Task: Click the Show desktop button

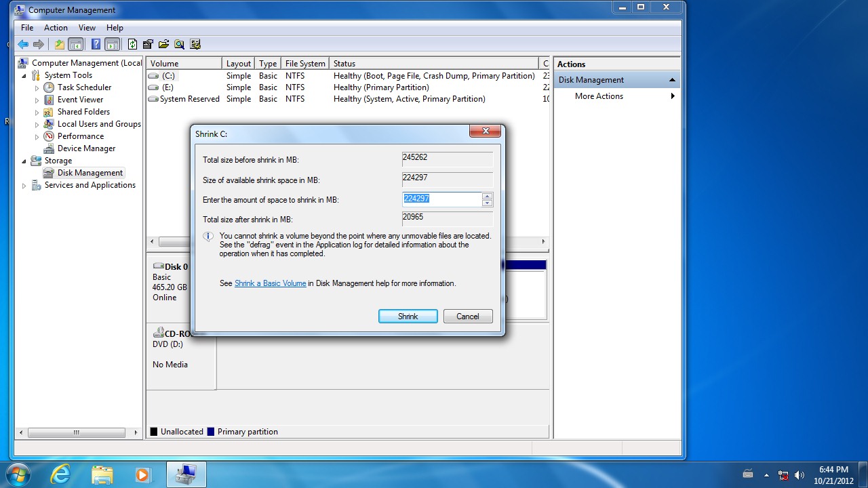Action: (863, 474)
